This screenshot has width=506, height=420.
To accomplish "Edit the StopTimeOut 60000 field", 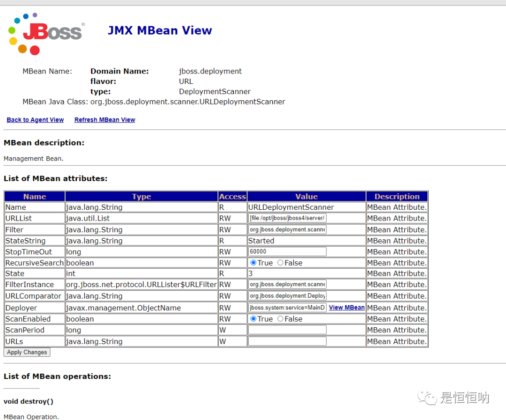I will pos(287,251).
